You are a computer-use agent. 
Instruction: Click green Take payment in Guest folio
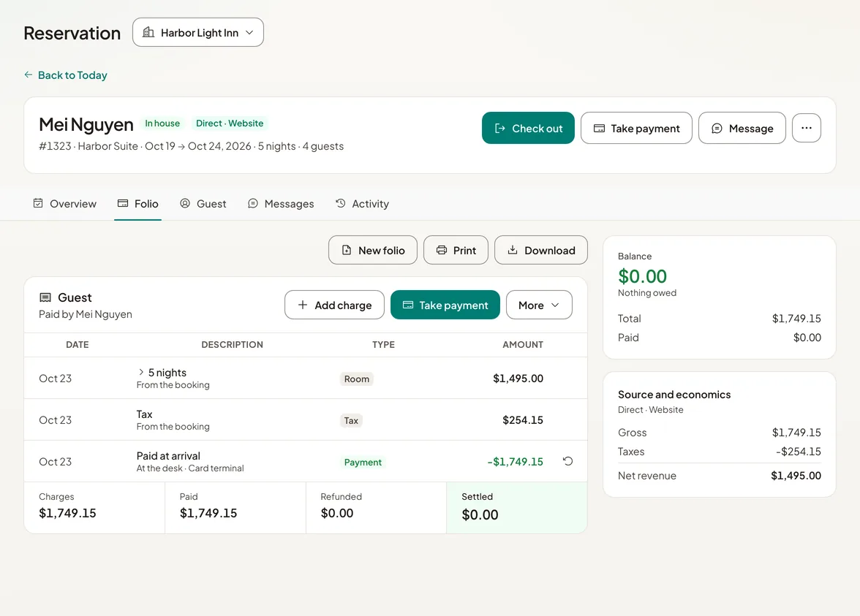[445, 305]
